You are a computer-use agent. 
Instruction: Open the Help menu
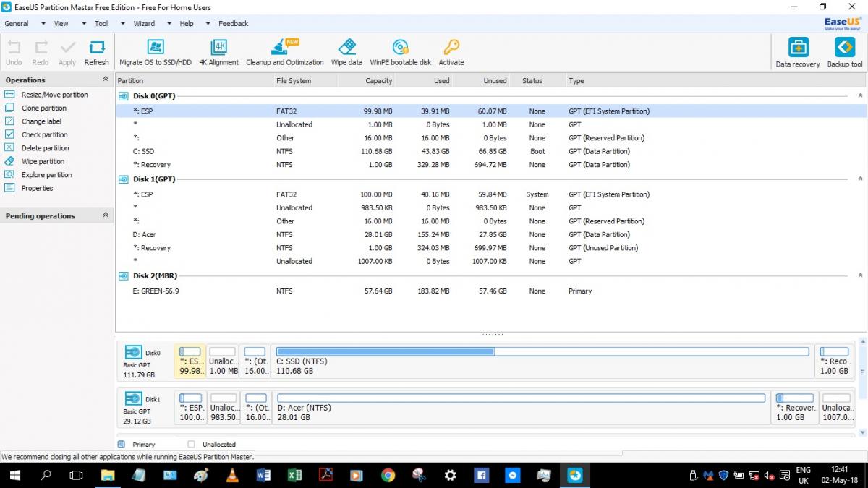(187, 23)
